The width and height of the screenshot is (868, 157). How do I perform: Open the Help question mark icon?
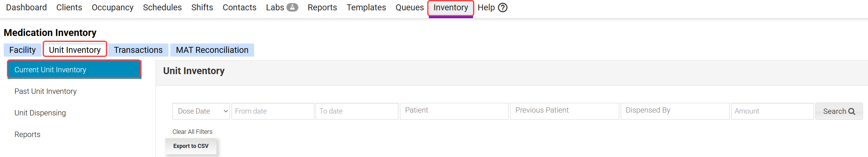(x=503, y=8)
